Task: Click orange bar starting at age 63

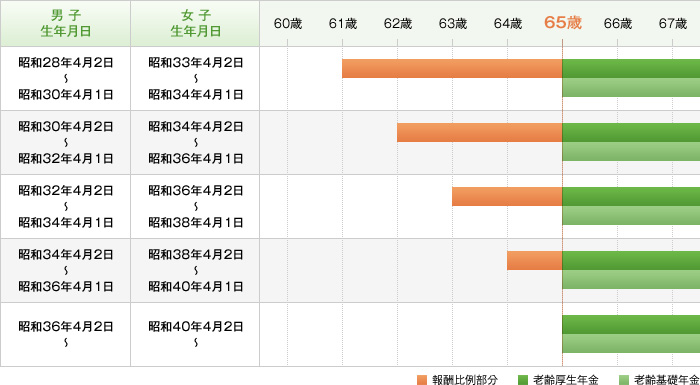Action: [507, 197]
